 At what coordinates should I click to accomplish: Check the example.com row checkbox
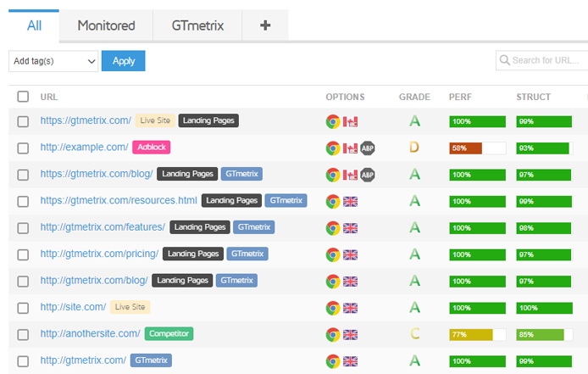click(23, 148)
